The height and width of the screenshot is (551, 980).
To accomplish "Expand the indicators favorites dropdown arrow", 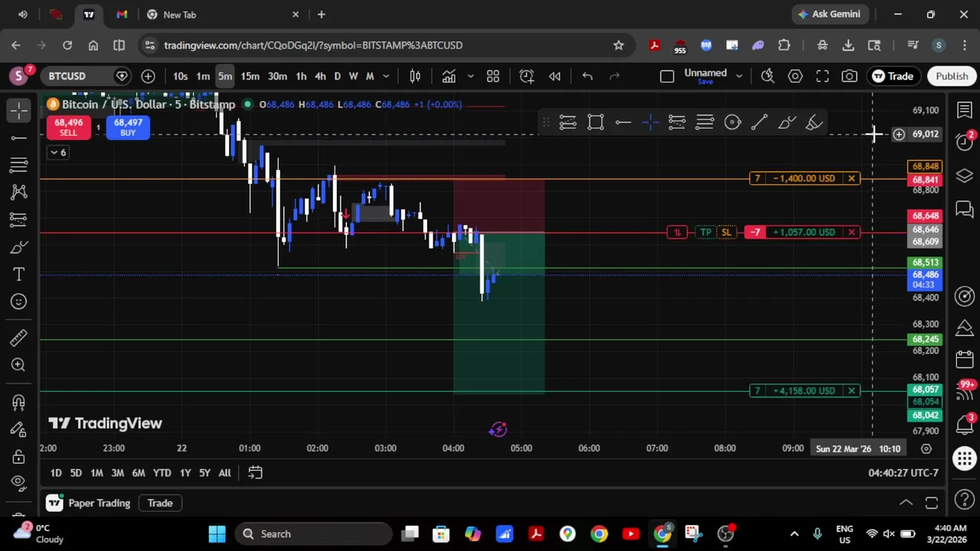I will tap(470, 76).
